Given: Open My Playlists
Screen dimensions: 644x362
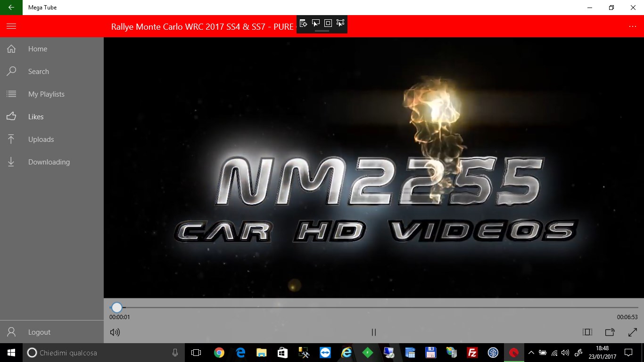Looking at the screenshot, I should click(x=52, y=94).
